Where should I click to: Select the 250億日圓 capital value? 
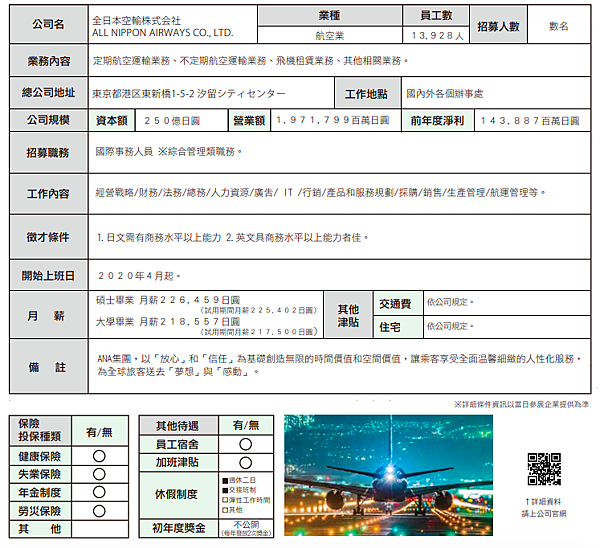172,121
